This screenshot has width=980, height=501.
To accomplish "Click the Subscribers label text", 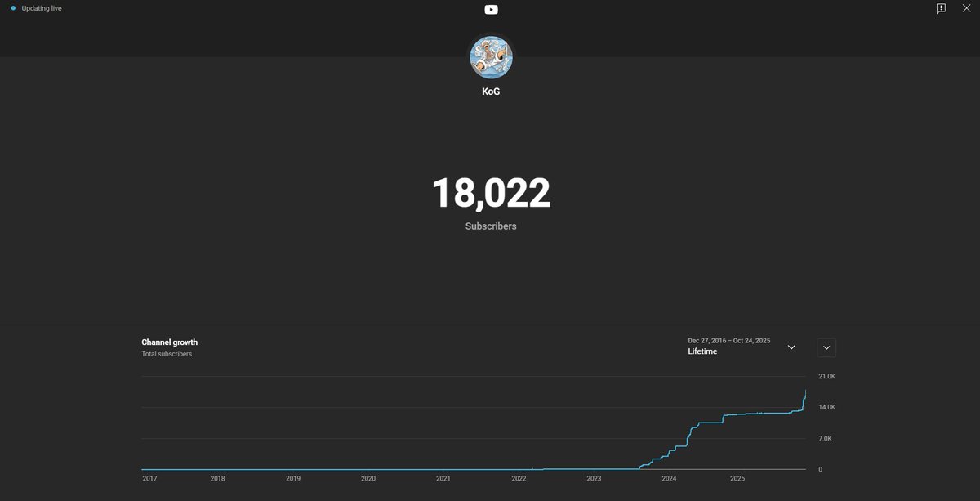I will (x=491, y=226).
